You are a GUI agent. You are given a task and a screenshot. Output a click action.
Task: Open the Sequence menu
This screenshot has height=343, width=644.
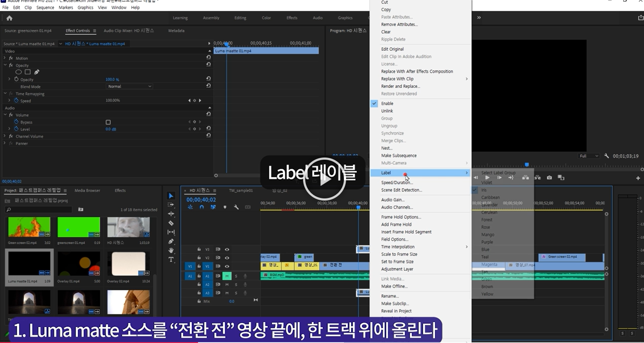coord(45,7)
